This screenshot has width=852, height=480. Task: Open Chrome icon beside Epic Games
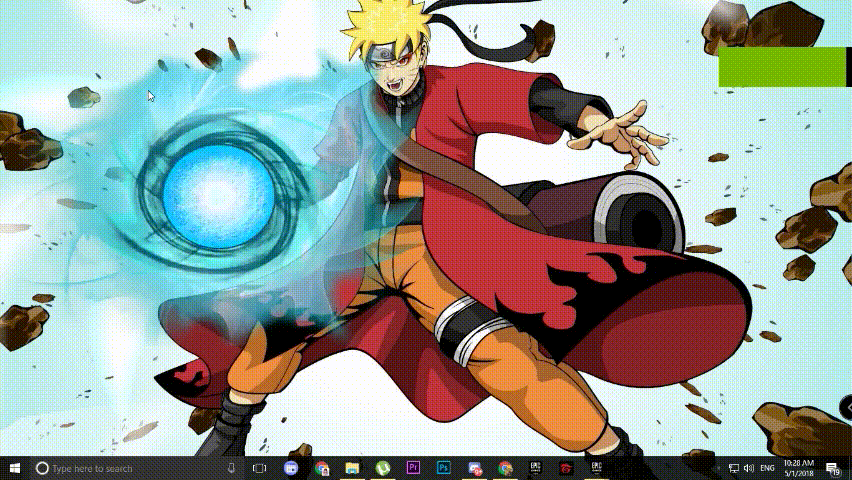[x=505, y=468]
